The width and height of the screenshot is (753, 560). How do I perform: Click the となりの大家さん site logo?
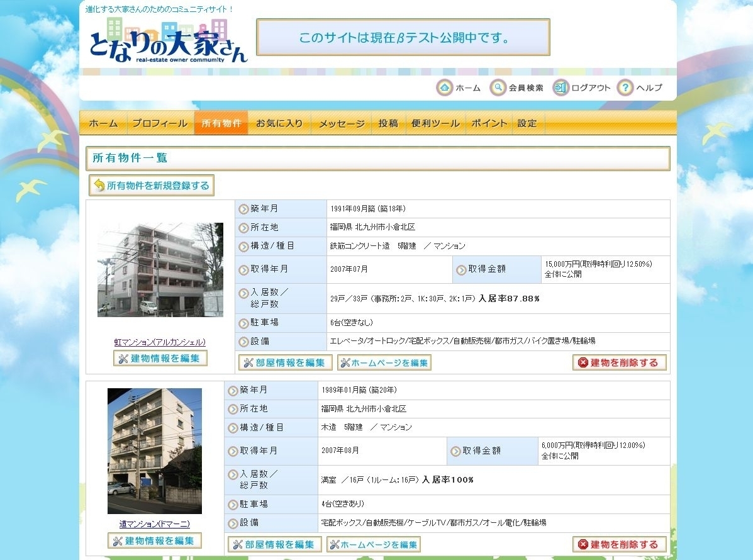click(167, 42)
